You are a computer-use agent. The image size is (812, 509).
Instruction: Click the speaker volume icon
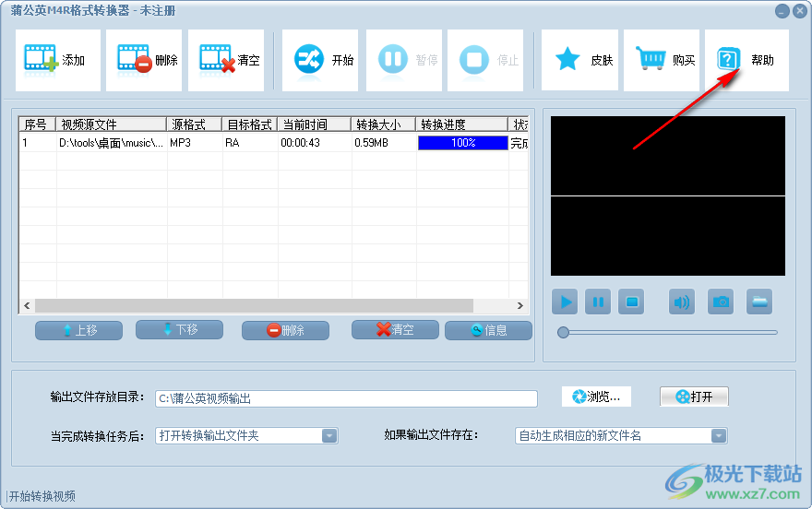coord(682,302)
